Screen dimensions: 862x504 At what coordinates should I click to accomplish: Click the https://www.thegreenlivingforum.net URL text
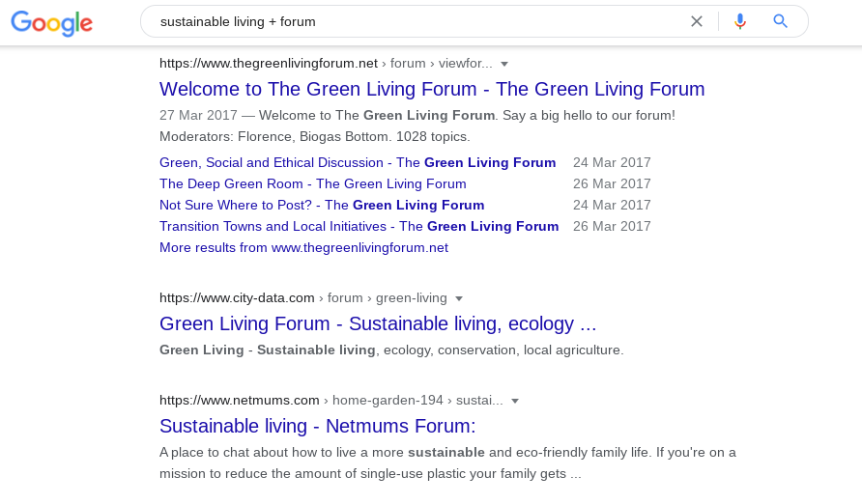[269, 64]
